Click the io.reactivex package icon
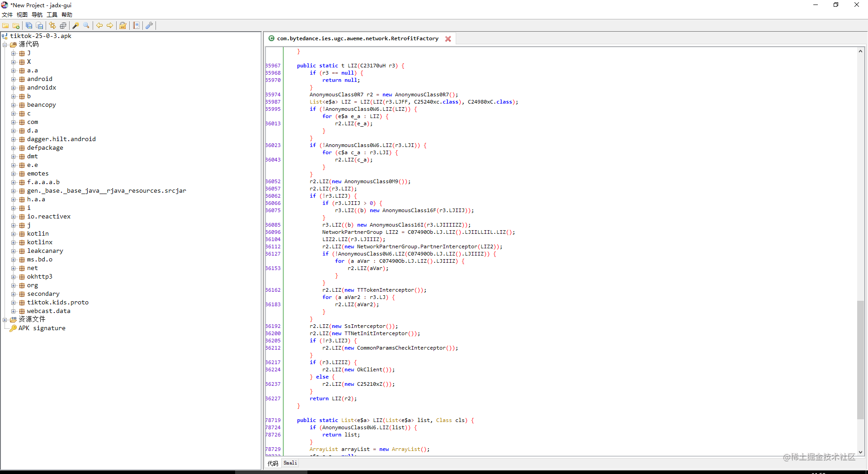 click(x=22, y=217)
